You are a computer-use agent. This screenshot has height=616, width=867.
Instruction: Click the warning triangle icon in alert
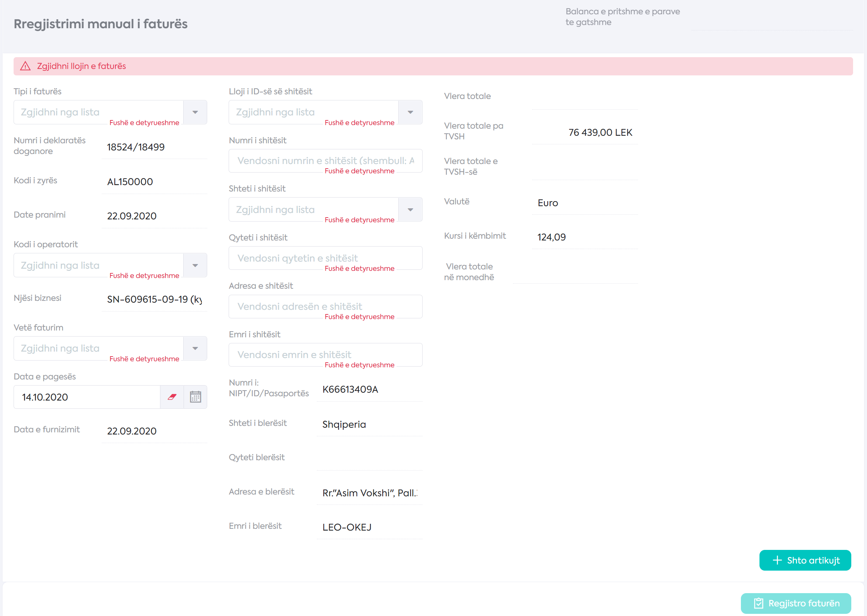click(x=25, y=66)
